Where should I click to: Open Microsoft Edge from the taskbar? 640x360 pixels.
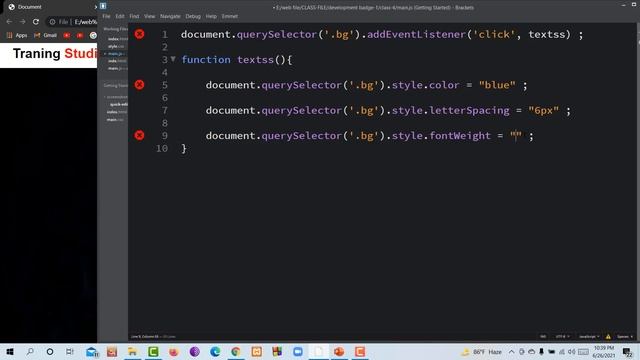pos(215,351)
